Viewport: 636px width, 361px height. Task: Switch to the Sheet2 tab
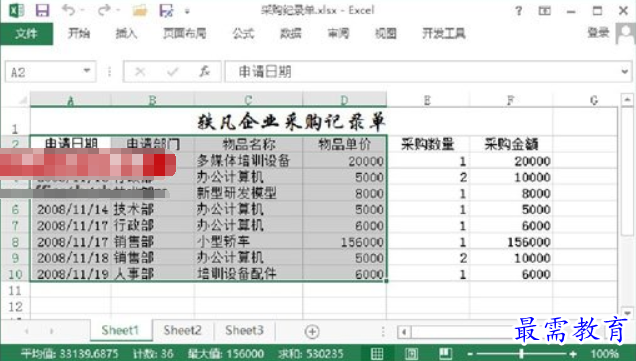[x=183, y=330]
